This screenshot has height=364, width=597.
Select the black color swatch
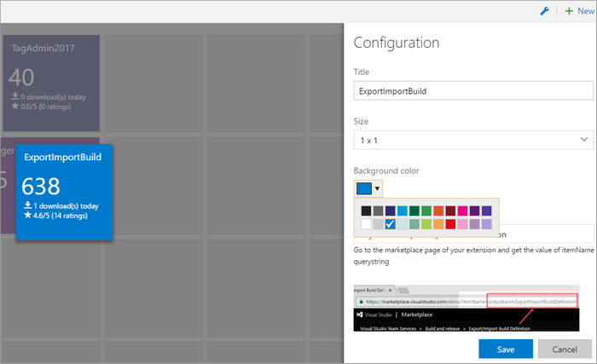pyautogui.click(x=366, y=211)
